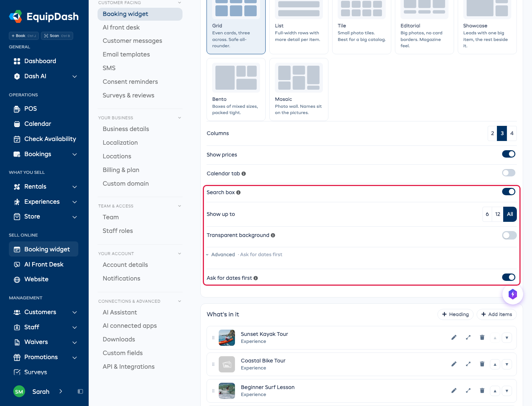Turn off the Show prices toggle
The image size is (532, 406).
pyautogui.click(x=509, y=154)
